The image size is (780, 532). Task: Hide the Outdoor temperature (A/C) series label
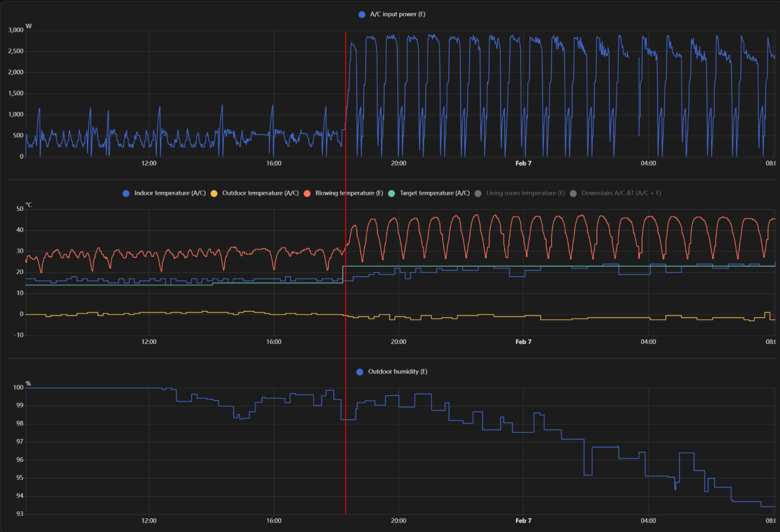click(x=260, y=193)
